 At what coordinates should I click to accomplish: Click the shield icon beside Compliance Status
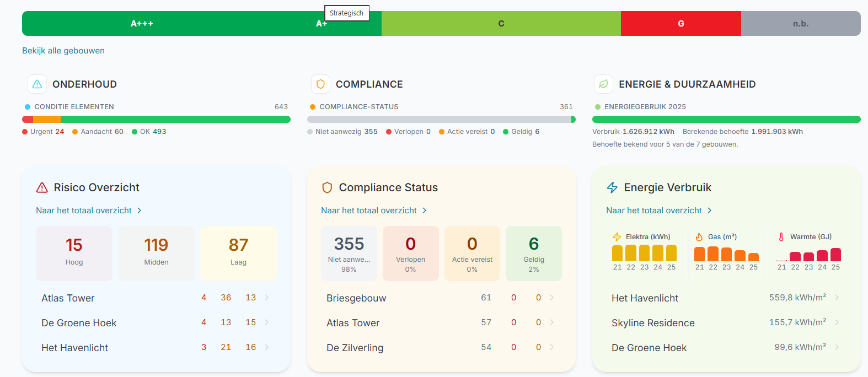(x=327, y=188)
